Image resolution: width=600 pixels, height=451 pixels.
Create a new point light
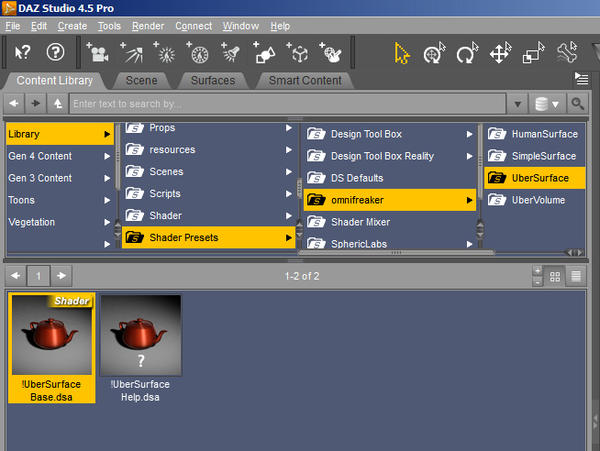click(165, 52)
